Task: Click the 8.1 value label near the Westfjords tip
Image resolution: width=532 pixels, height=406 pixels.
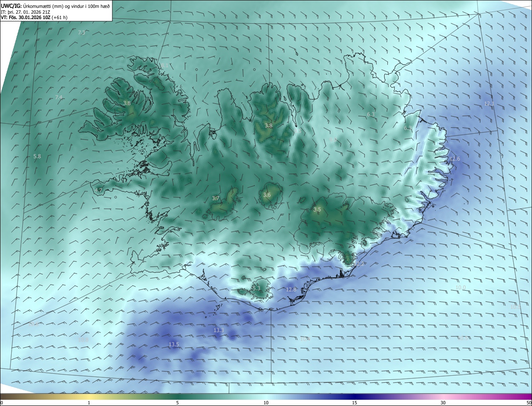Action: pos(165,65)
